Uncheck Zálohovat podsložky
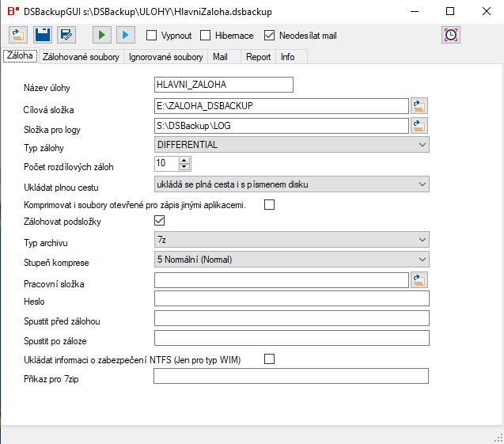Screen dimensions: 504x444 tap(160, 221)
